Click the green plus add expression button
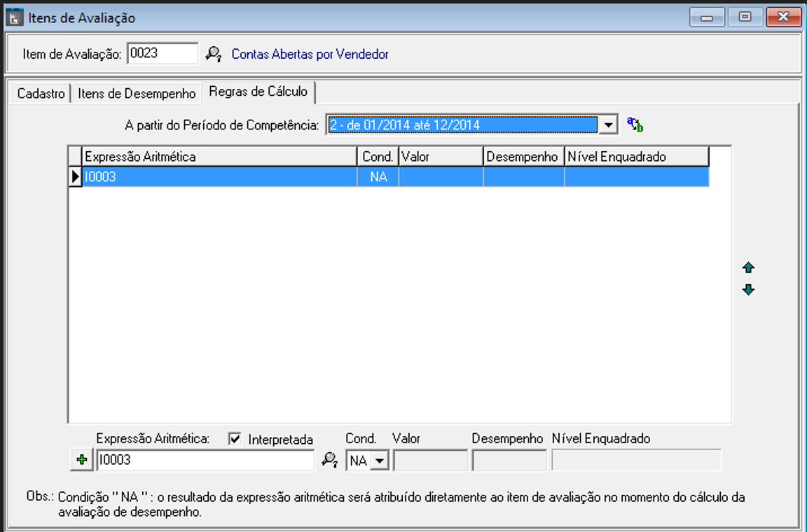This screenshot has height=532, width=807. 82,460
